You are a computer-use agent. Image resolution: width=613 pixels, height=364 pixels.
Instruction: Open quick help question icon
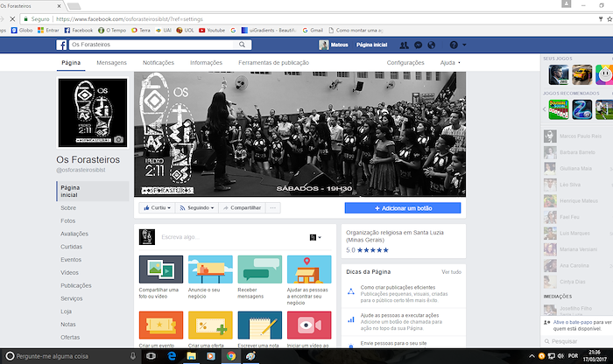[x=454, y=45]
